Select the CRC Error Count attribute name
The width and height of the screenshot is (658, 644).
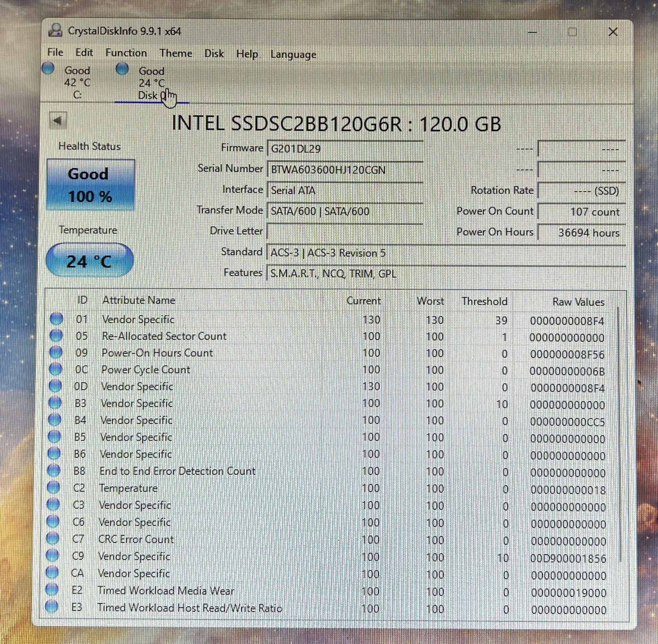click(136, 539)
